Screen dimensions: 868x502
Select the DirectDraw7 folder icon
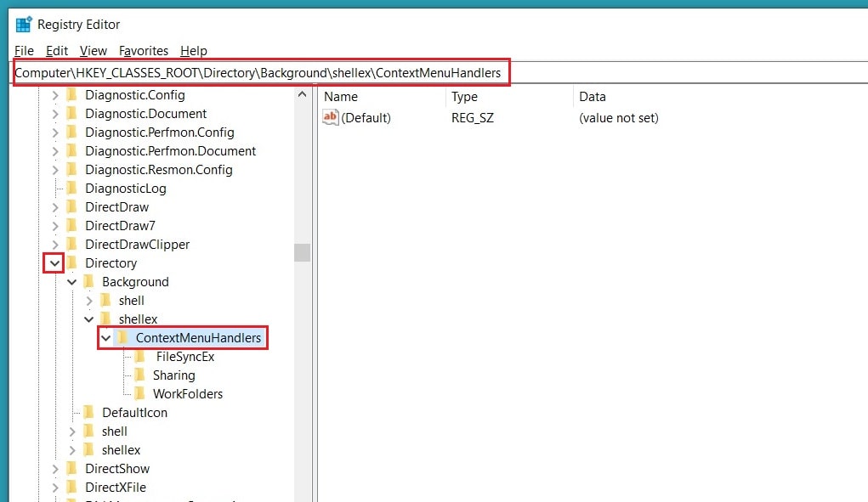tap(72, 226)
